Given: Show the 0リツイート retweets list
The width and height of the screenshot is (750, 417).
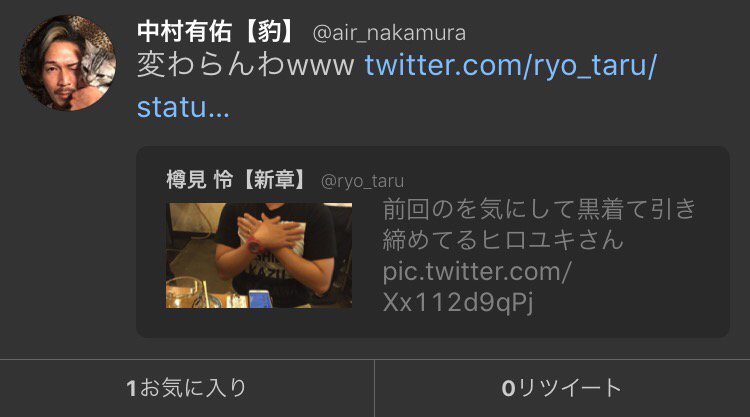Looking at the screenshot, I should click(x=562, y=388).
